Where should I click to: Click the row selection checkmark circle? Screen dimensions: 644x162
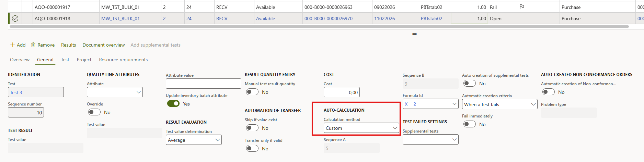click(x=15, y=18)
